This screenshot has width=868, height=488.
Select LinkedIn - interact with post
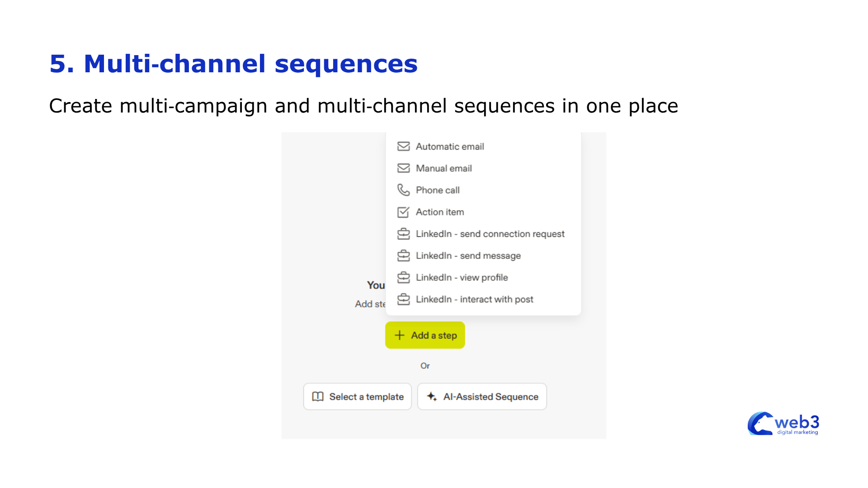coord(474,299)
